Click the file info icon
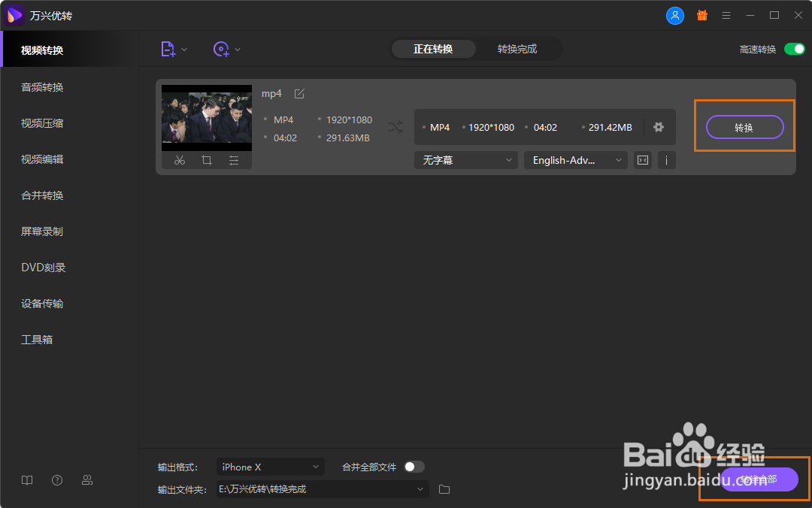The image size is (812, 508). click(666, 160)
